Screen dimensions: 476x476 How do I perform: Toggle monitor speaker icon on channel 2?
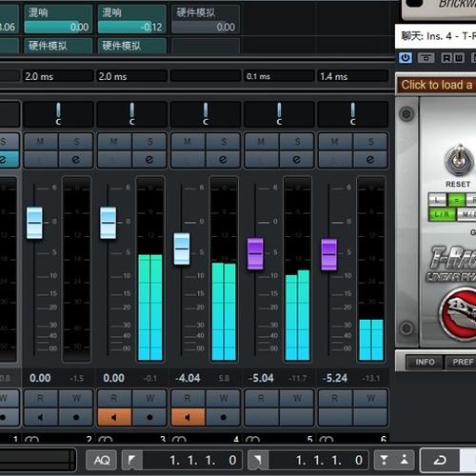(41, 417)
